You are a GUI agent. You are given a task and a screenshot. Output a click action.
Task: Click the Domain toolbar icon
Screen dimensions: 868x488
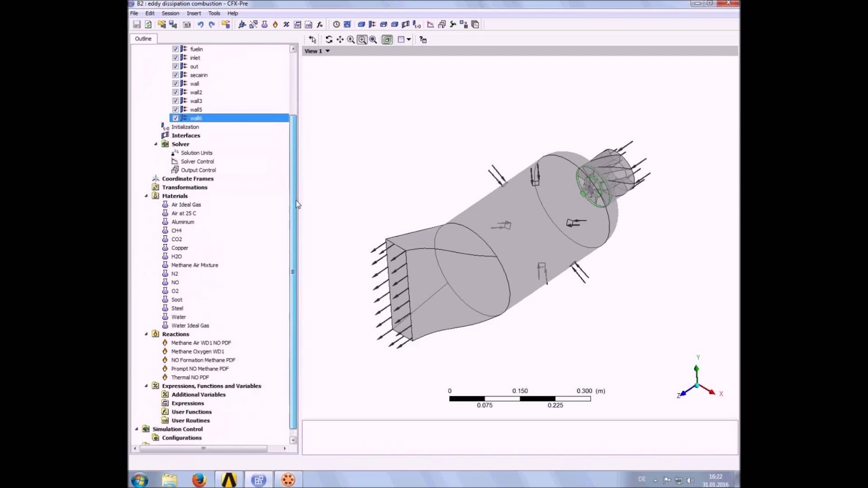[361, 24]
